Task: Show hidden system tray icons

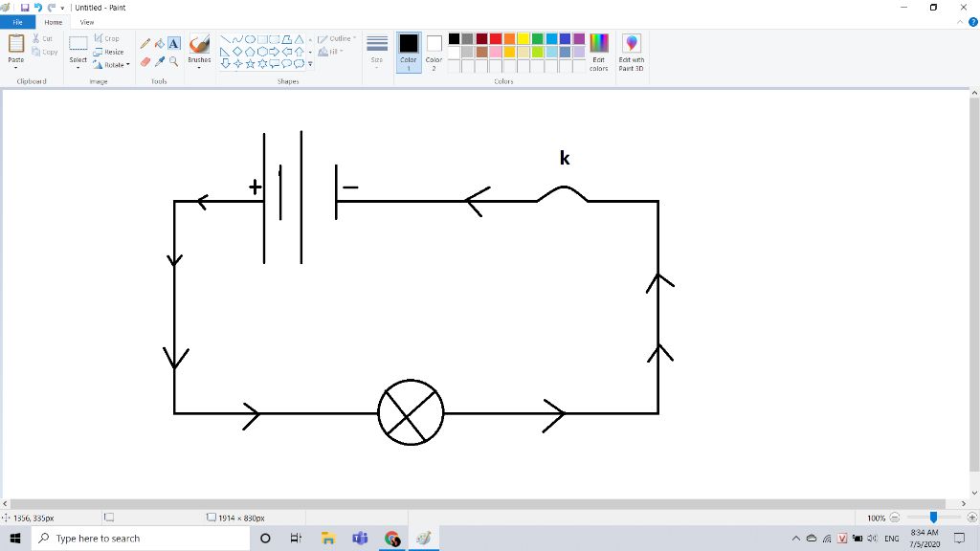Action: coord(795,538)
